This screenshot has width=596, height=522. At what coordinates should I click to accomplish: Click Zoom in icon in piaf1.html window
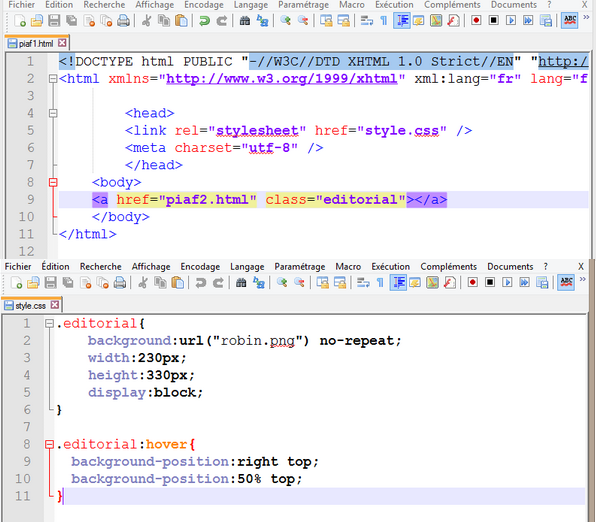(x=285, y=21)
